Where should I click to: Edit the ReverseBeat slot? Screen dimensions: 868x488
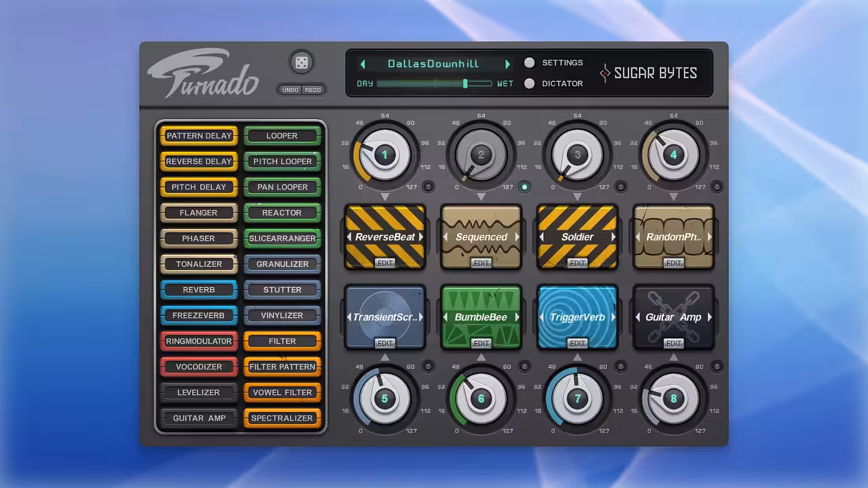384,263
